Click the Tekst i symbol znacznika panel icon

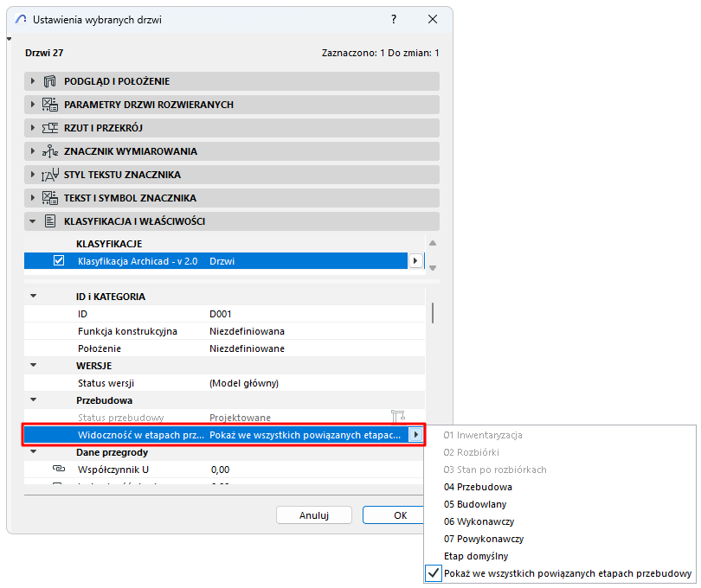pyautogui.click(x=49, y=198)
